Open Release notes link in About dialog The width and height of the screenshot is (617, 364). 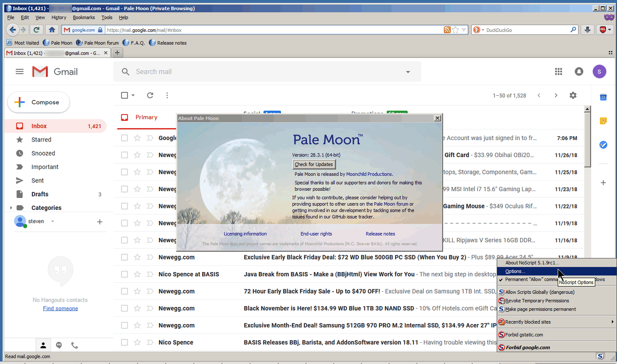380,234
